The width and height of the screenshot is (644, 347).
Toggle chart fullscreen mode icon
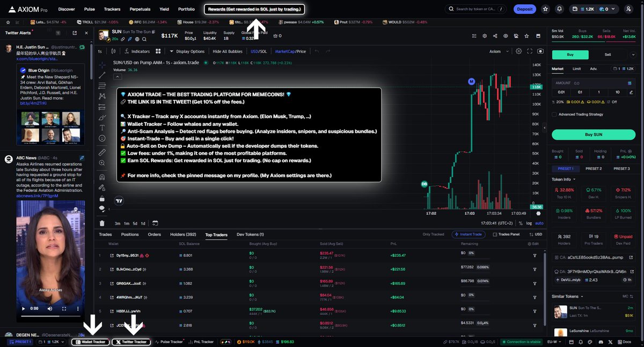(x=530, y=52)
